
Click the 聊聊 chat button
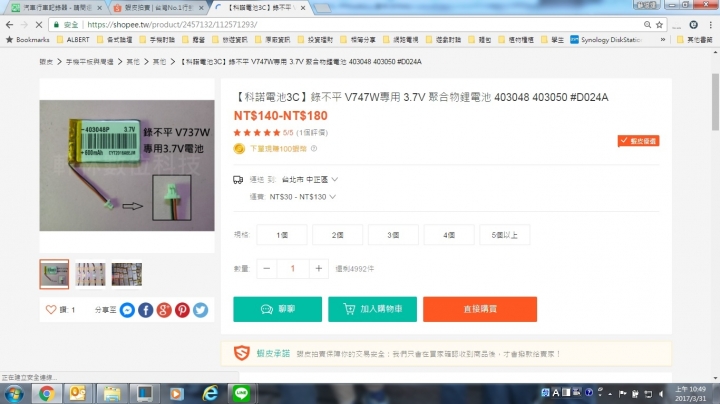point(277,309)
